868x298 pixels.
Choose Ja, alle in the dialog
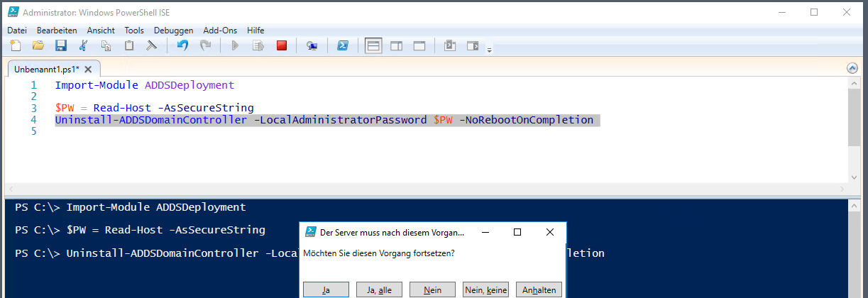pyautogui.click(x=379, y=290)
